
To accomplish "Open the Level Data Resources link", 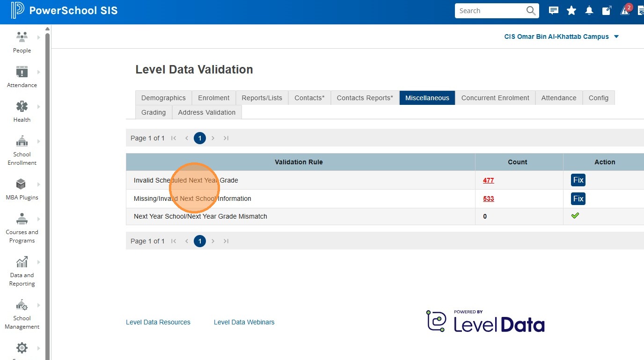I will [158, 322].
